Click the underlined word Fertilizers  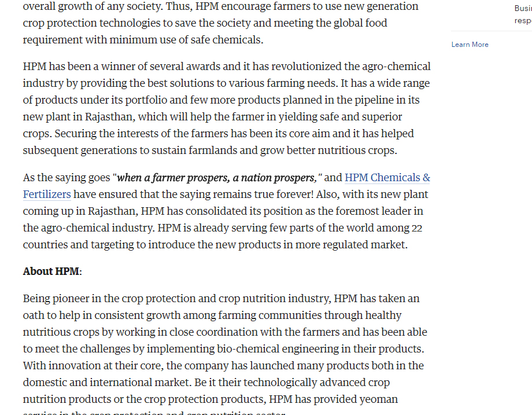tap(47, 194)
